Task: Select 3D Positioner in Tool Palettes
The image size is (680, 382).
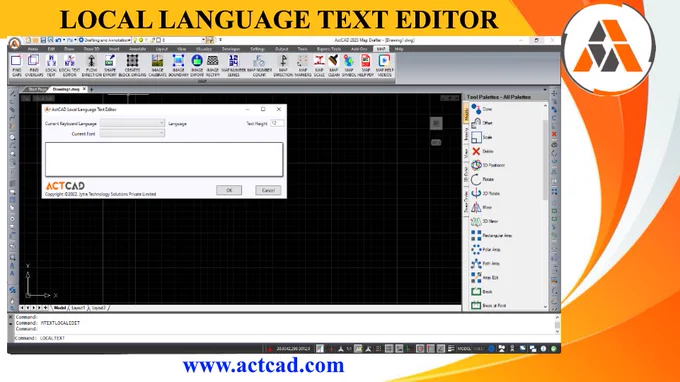Action: pyautogui.click(x=488, y=165)
